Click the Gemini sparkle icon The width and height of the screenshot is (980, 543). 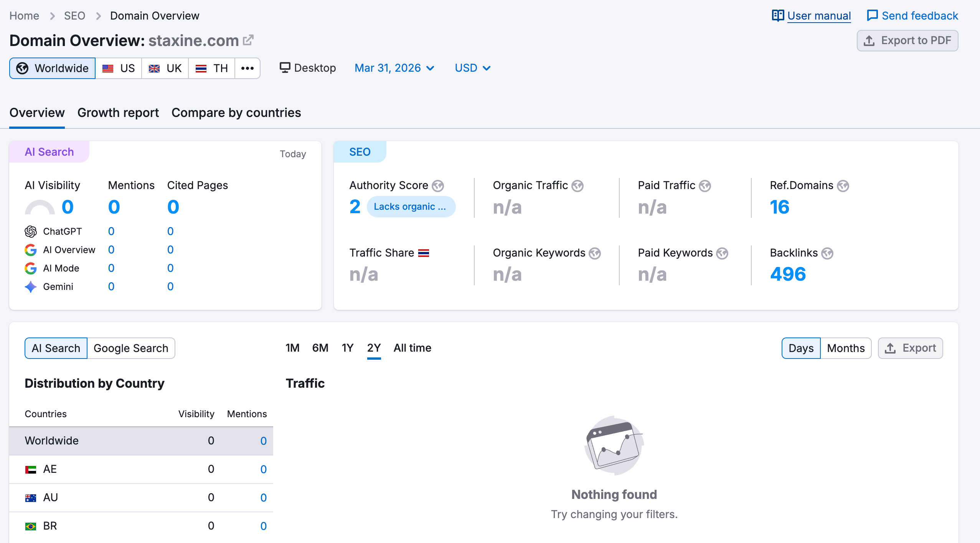coord(31,287)
